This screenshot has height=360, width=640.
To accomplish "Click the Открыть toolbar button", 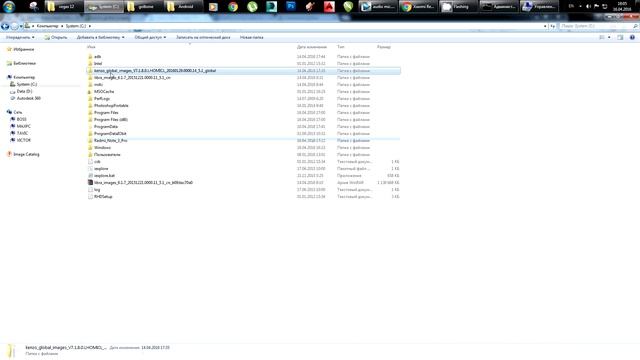I will pos(56,37).
